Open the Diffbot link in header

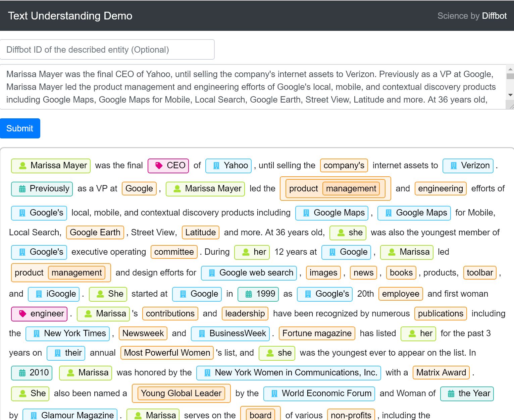[494, 16]
